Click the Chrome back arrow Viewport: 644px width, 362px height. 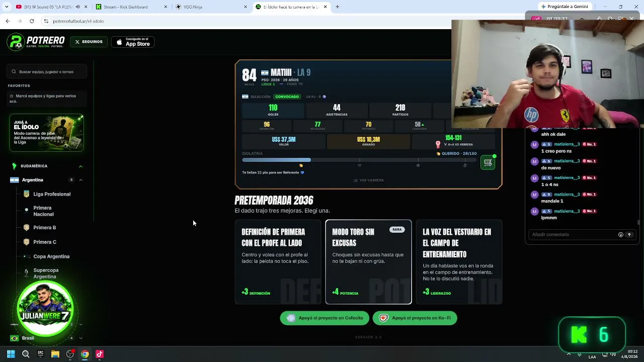pyautogui.click(x=8, y=21)
